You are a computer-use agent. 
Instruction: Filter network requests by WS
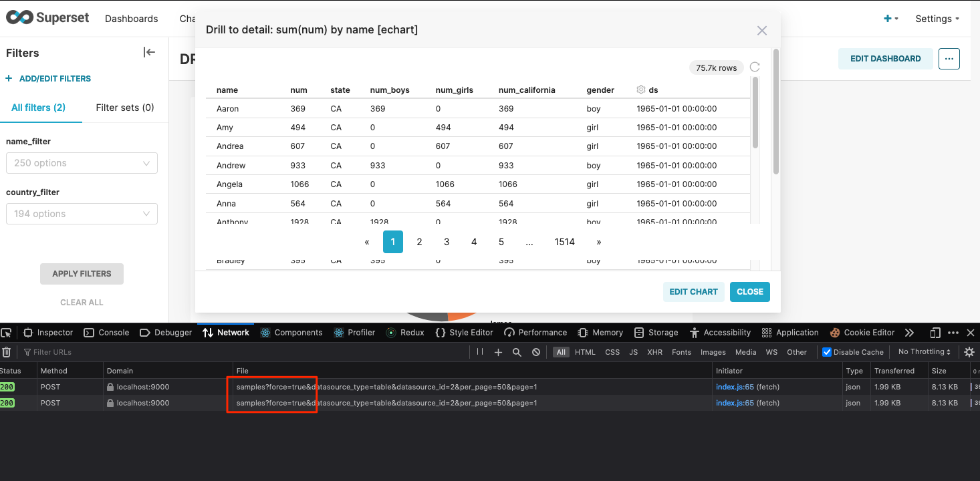771,352
